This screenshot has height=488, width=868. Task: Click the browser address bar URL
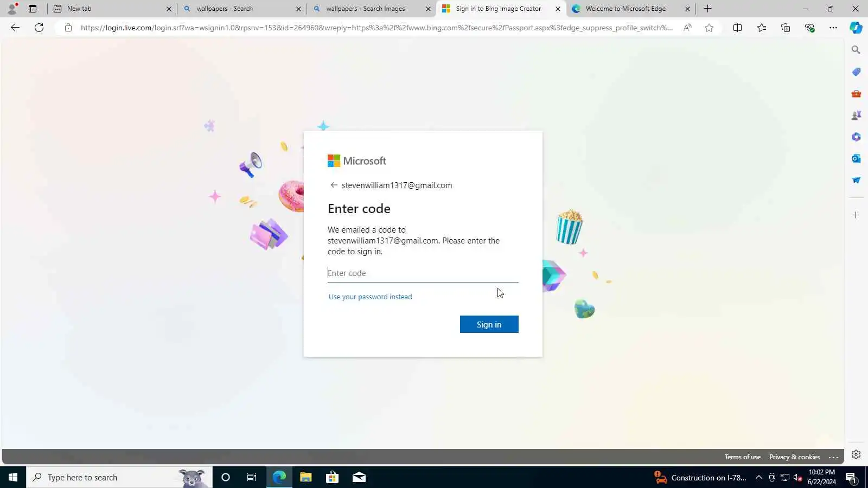point(376,28)
